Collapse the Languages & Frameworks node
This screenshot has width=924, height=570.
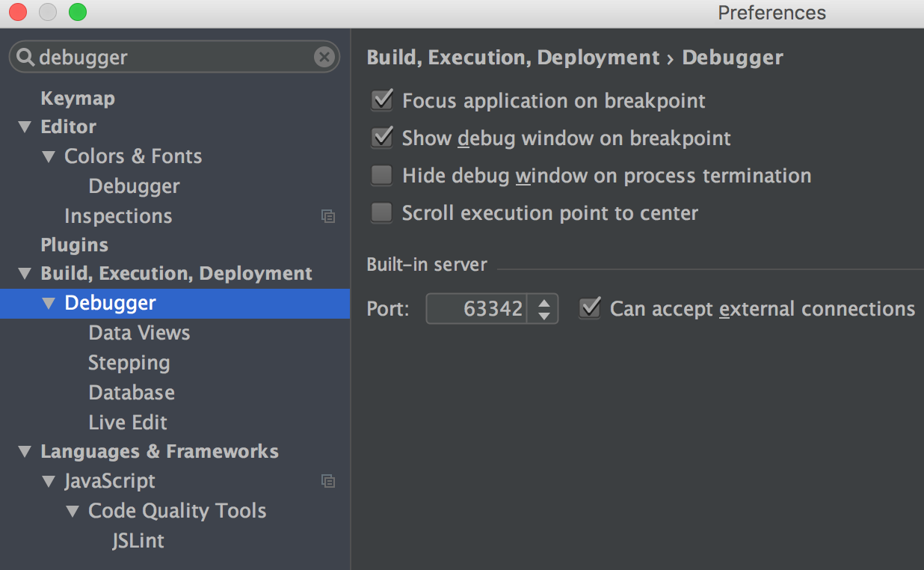point(25,451)
